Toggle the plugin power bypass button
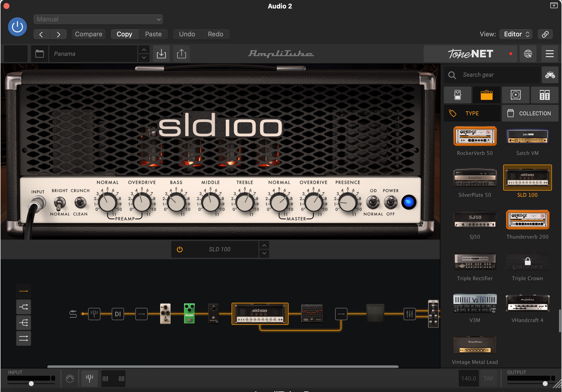This screenshot has width=562, height=392. (17, 27)
